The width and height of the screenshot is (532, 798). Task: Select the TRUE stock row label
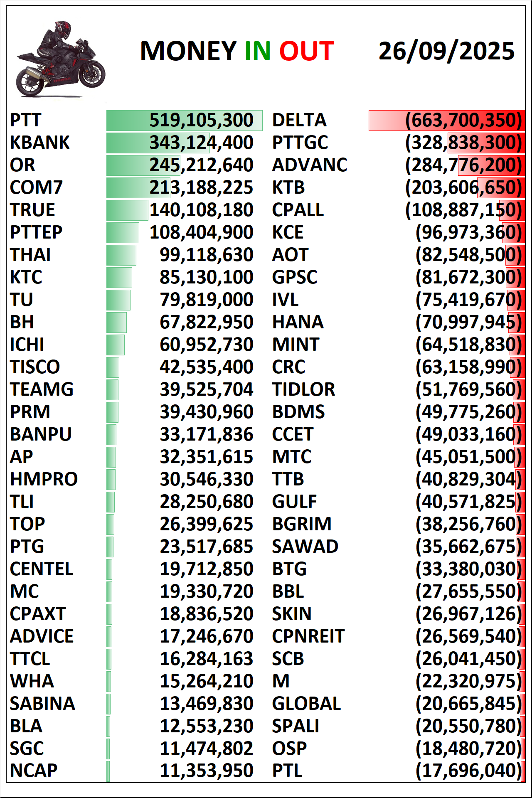tap(32, 210)
